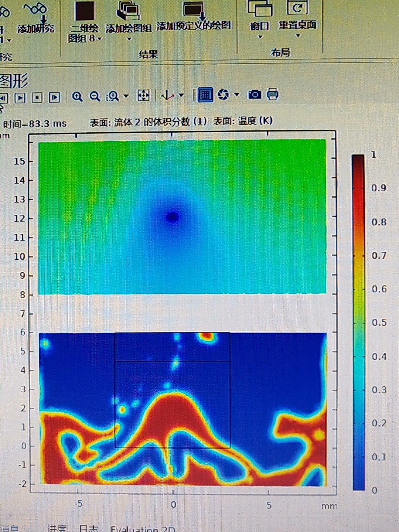Click the legend value 0.5
Image resolution: width=399 pixels, height=532 pixels.
pos(379,323)
